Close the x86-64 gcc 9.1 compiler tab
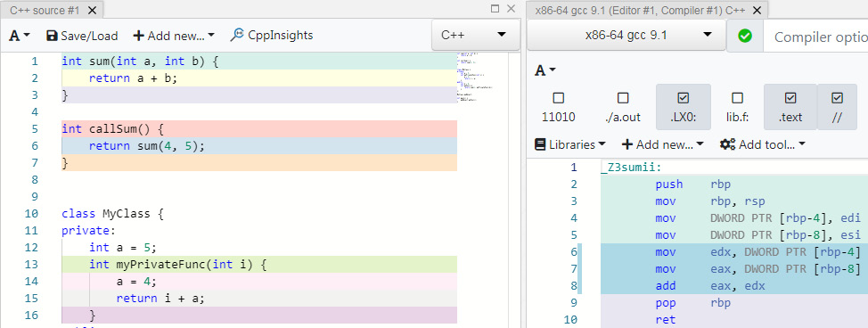 (757, 10)
